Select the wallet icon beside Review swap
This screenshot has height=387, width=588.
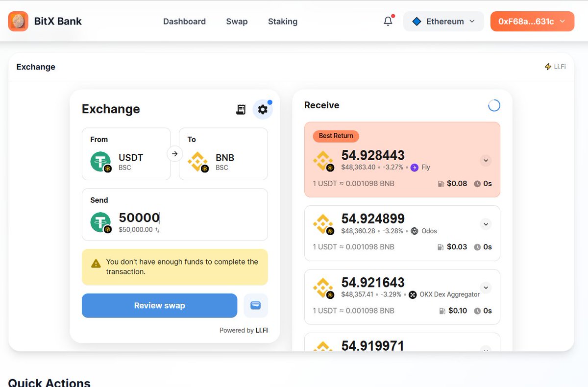pyautogui.click(x=255, y=305)
